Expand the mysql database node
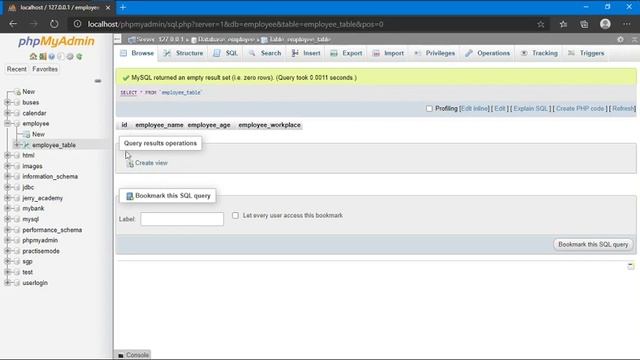Screen dimensions: 640x360 coord(7,219)
